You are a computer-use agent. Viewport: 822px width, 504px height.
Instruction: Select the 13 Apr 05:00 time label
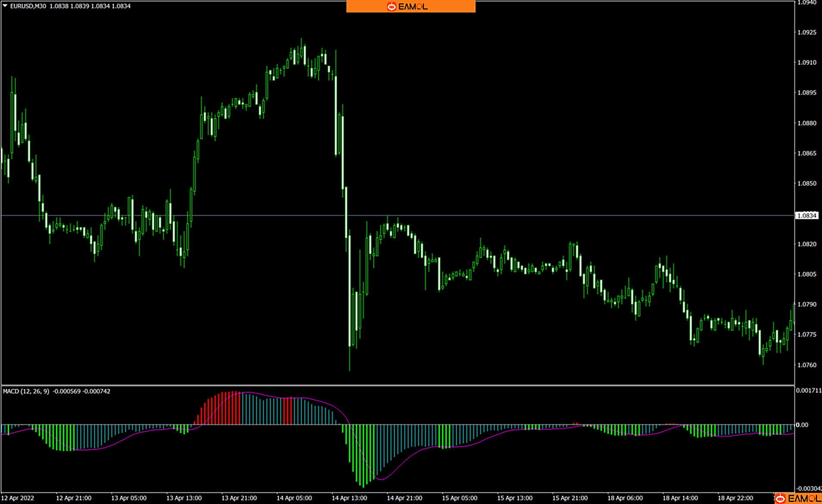point(129,498)
